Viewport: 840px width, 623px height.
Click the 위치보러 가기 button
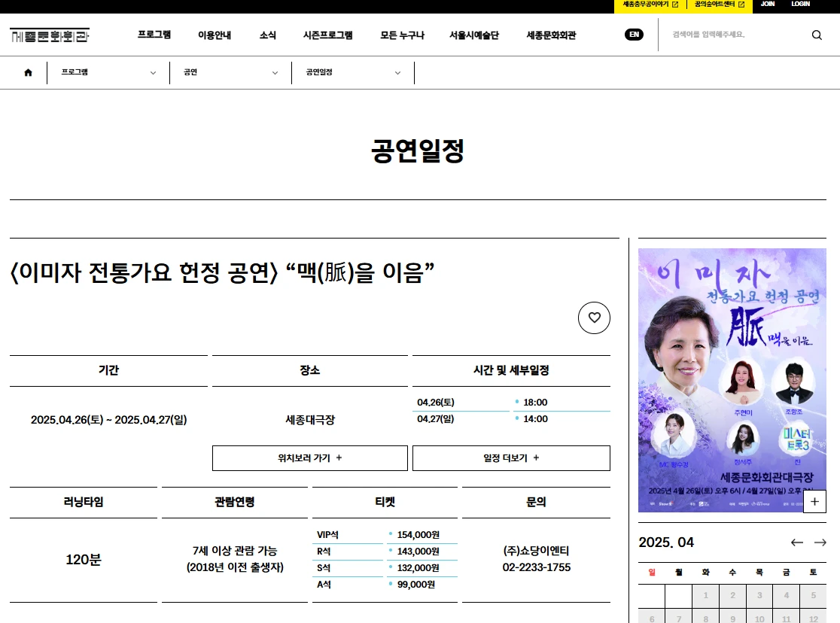pos(309,458)
